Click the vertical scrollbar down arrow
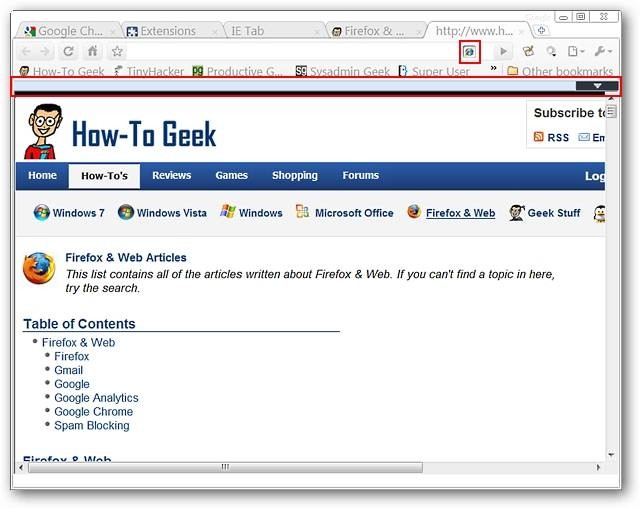Image resolution: width=640 pixels, height=508 pixels. (x=611, y=454)
